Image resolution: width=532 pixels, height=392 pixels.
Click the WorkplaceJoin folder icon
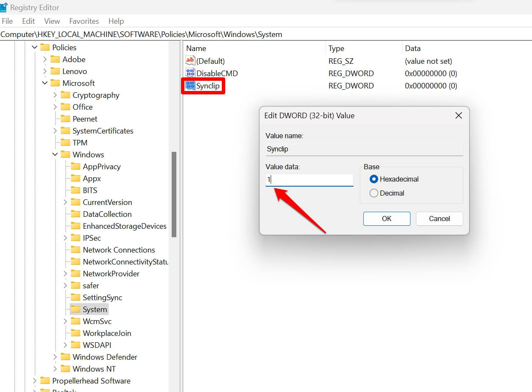[x=76, y=332]
